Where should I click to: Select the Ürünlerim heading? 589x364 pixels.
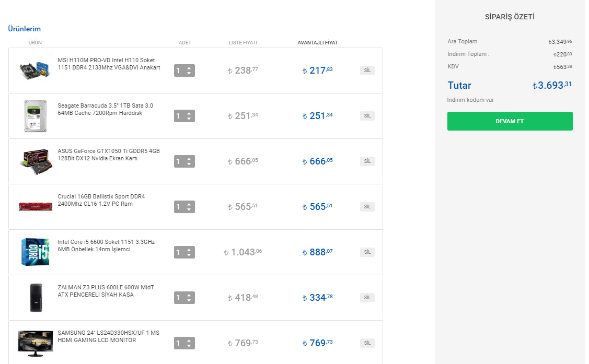point(25,29)
